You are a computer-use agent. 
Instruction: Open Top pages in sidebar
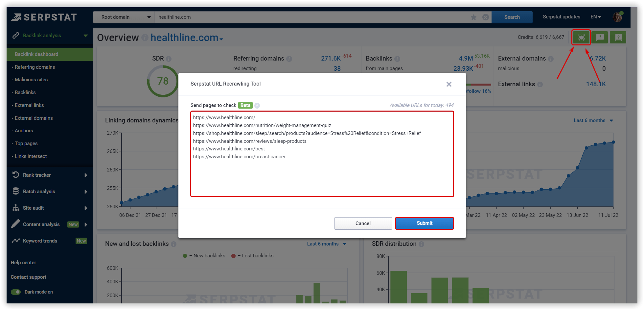[x=26, y=143]
